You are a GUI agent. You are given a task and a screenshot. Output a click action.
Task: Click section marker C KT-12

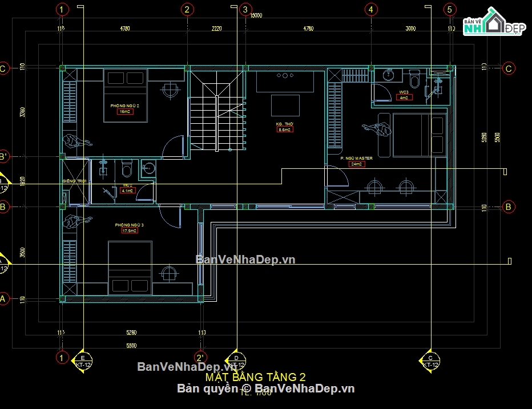click(430, 362)
